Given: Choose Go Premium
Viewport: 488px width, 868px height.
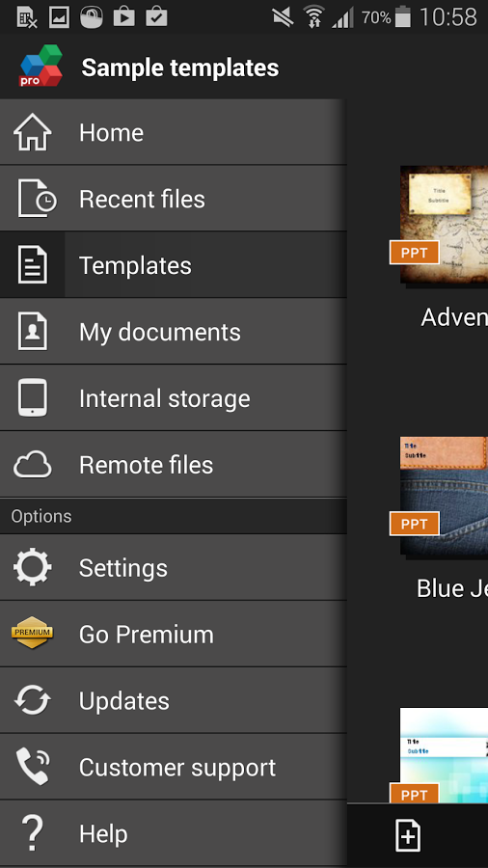Looking at the screenshot, I should pos(174,634).
